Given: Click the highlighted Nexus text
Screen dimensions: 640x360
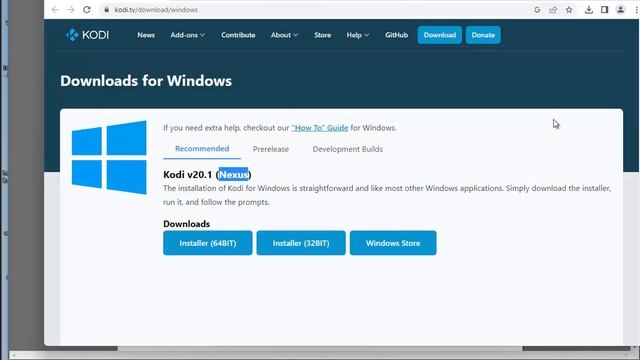Looking at the screenshot, I should [233, 175].
